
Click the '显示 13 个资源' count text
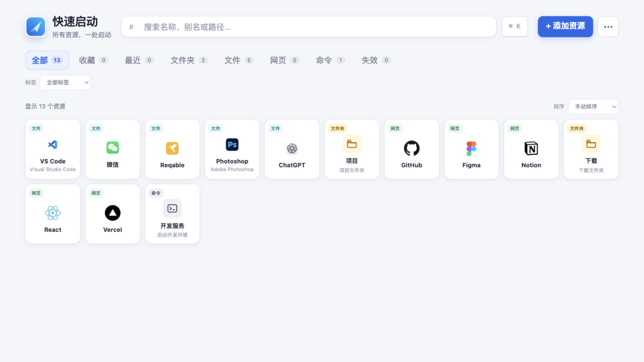pyautogui.click(x=45, y=107)
